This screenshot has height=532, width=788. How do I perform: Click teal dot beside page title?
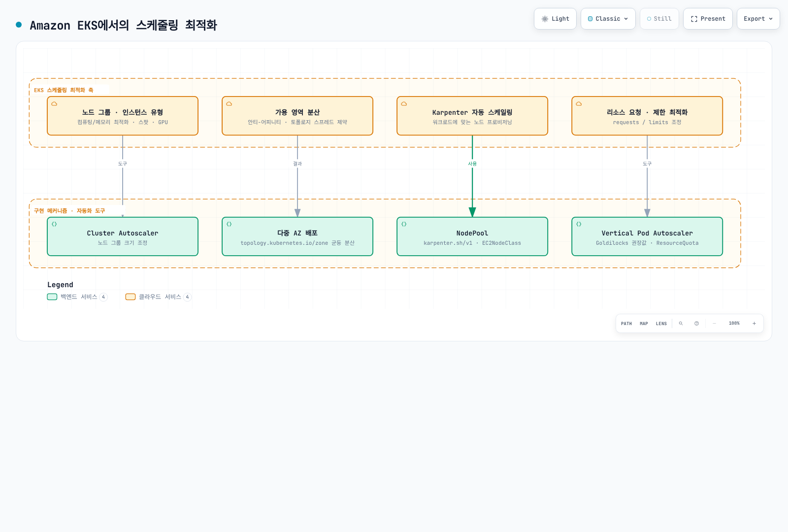point(19,25)
